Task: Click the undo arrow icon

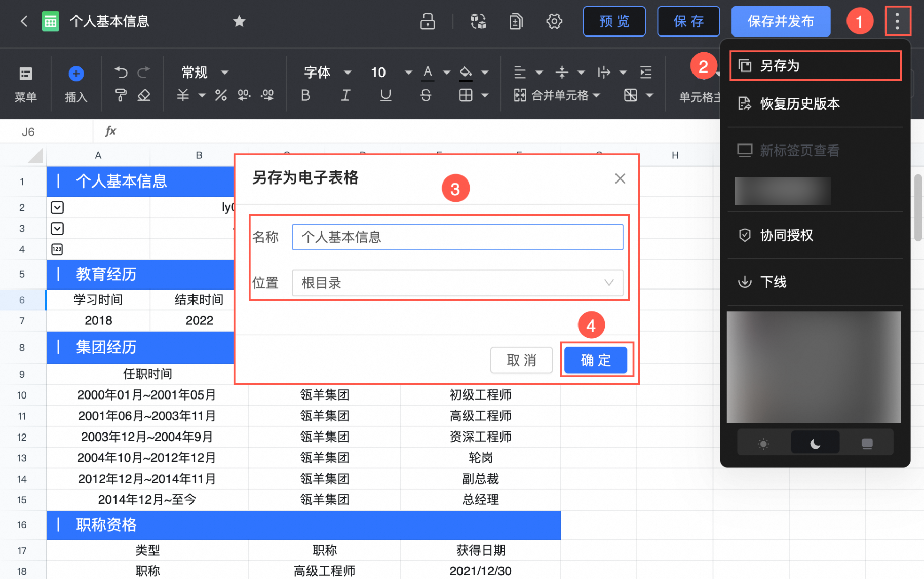Action: click(x=121, y=73)
